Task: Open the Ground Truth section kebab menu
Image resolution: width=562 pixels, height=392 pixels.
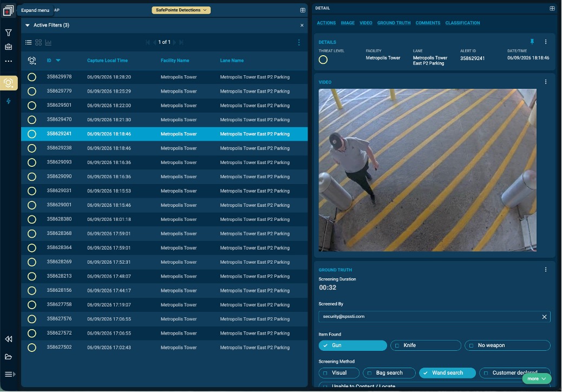Action: [546, 270]
